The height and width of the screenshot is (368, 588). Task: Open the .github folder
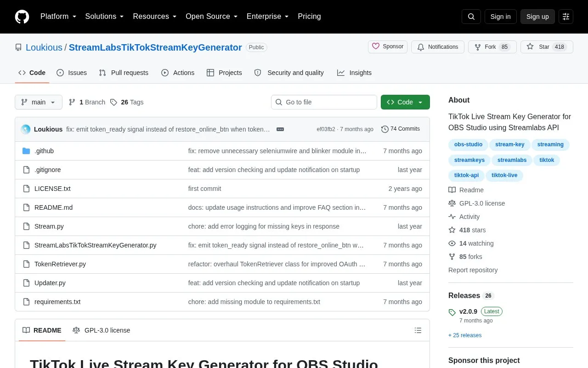(44, 151)
